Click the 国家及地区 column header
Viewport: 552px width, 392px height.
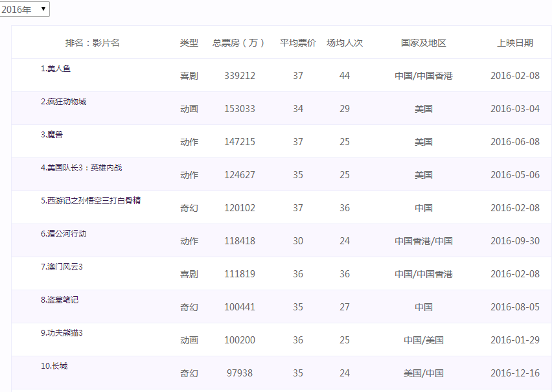pyautogui.click(x=424, y=43)
